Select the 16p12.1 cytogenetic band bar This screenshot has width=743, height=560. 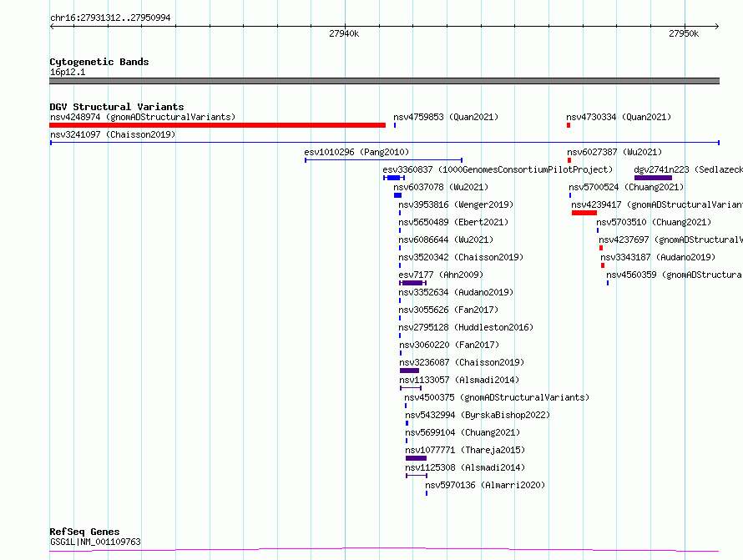384,81
